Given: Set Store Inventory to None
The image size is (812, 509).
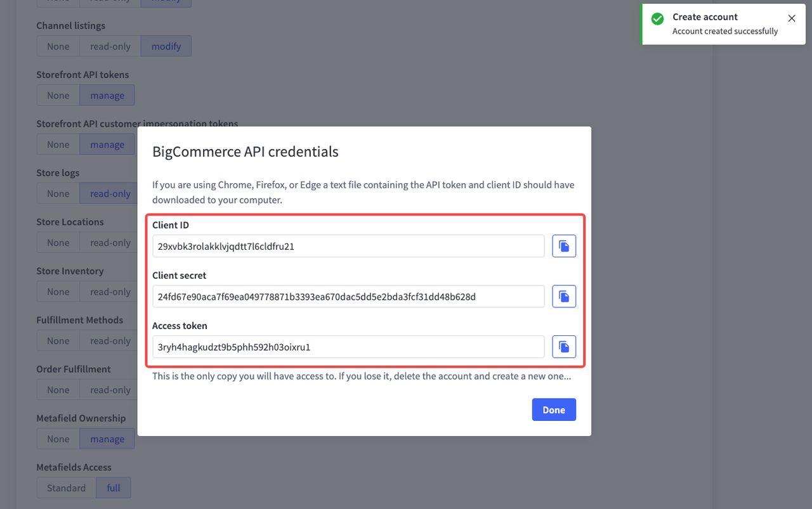Looking at the screenshot, I should 58,292.
